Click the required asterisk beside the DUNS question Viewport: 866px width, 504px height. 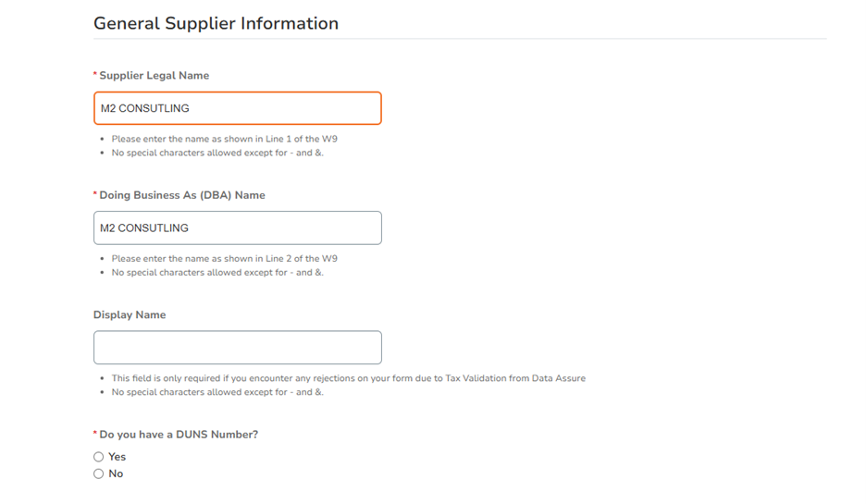coord(95,435)
